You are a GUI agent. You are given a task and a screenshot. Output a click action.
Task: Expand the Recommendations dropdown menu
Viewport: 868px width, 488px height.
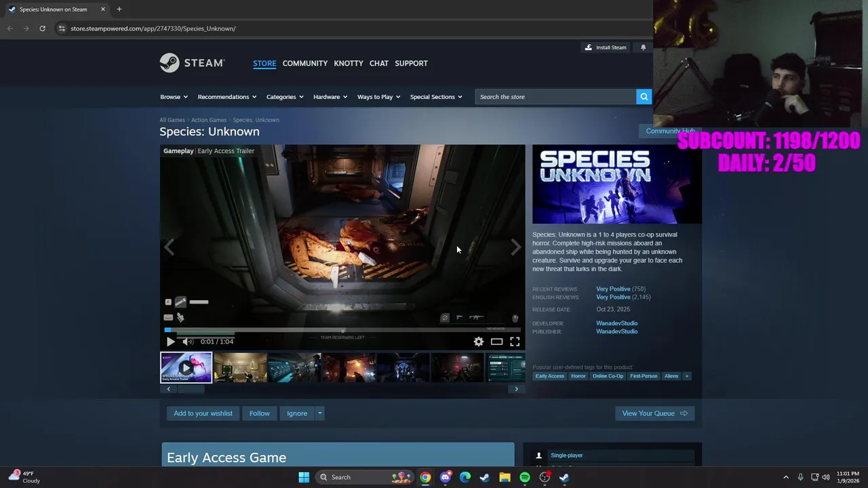pyautogui.click(x=227, y=97)
